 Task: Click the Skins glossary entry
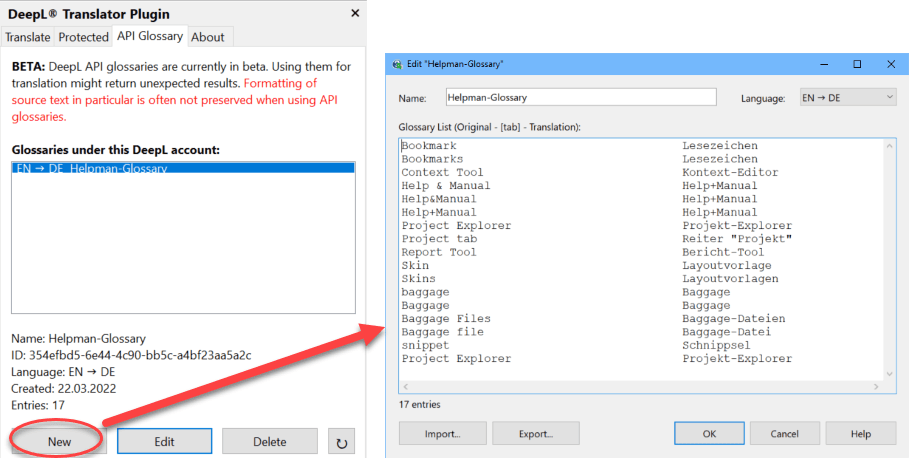419,279
